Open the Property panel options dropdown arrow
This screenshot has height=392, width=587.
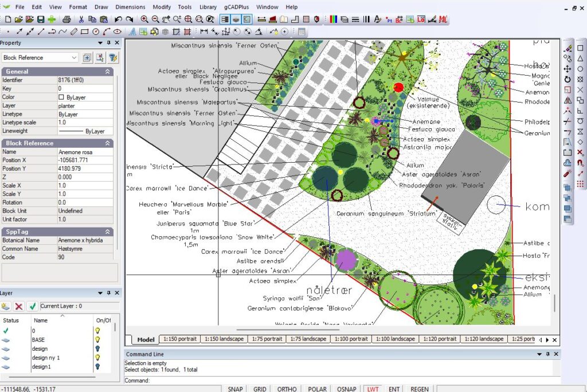tap(100, 43)
